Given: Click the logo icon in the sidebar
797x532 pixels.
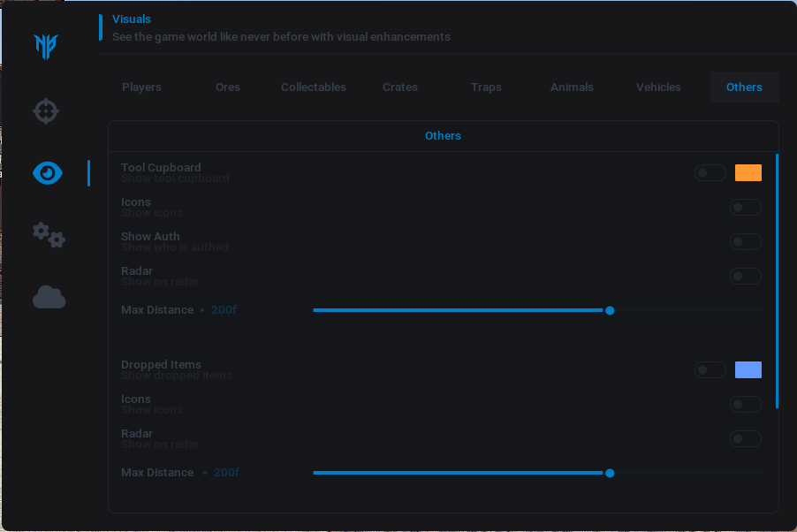Looking at the screenshot, I should pyautogui.click(x=46, y=46).
